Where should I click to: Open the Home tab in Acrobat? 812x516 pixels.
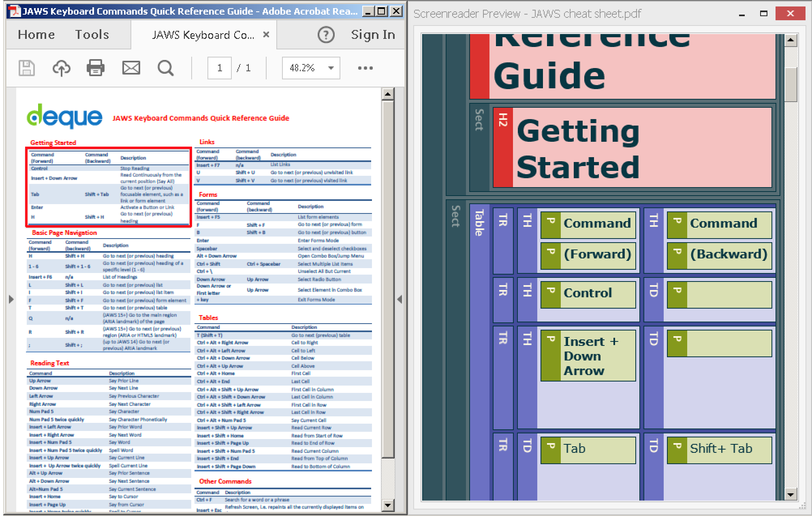(36, 35)
